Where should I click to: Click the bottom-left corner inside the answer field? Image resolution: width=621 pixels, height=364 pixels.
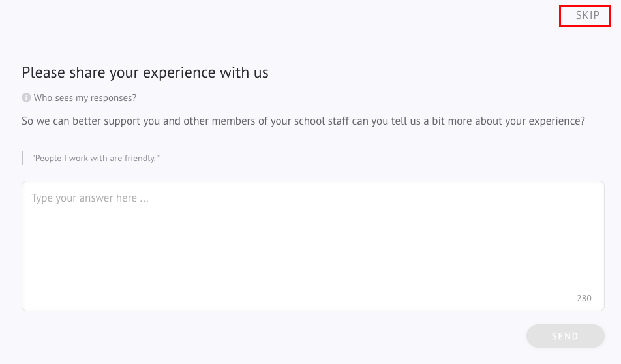32,303
